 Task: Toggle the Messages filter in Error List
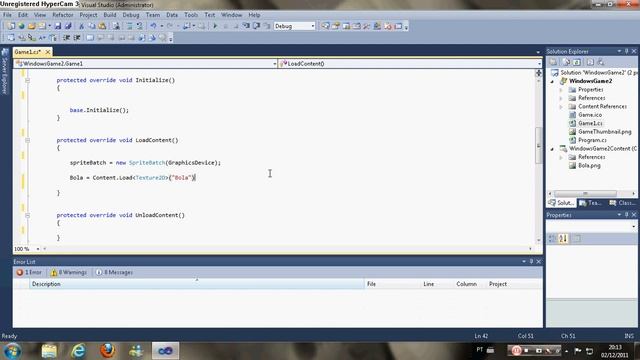114,272
